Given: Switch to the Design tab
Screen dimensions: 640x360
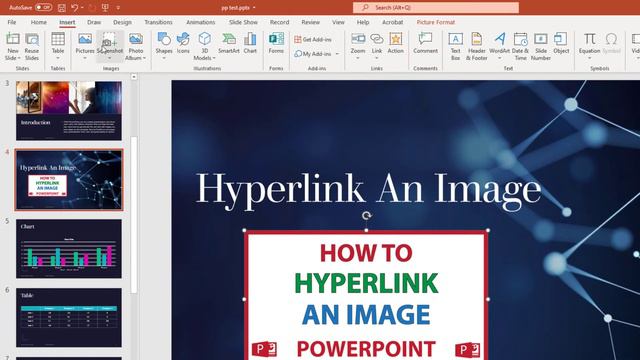Looking at the screenshot, I should (122, 22).
